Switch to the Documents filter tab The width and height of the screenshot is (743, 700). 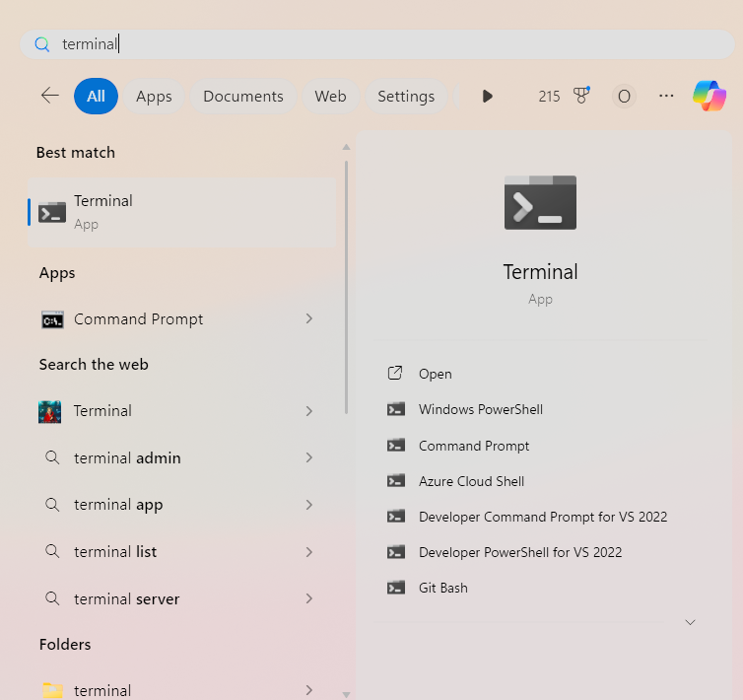click(243, 97)
